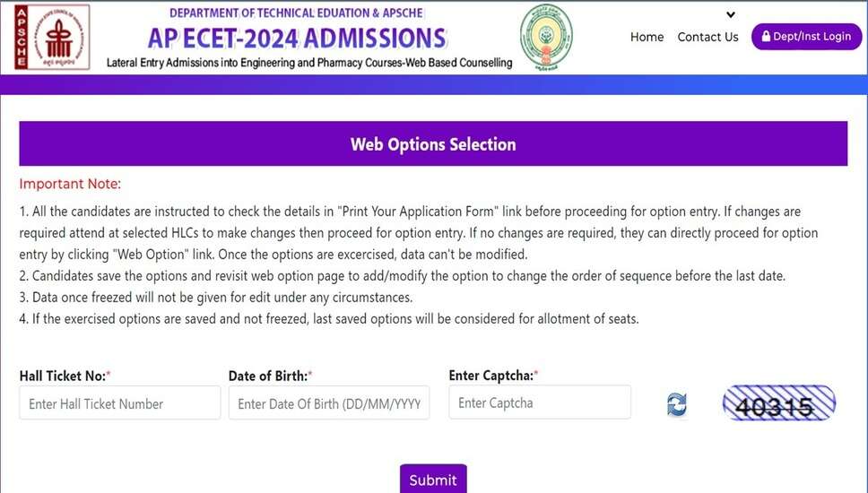Focus the Hall Ticket Number field
The width and height of the screenshot is (868, 493).
(119, 403)
